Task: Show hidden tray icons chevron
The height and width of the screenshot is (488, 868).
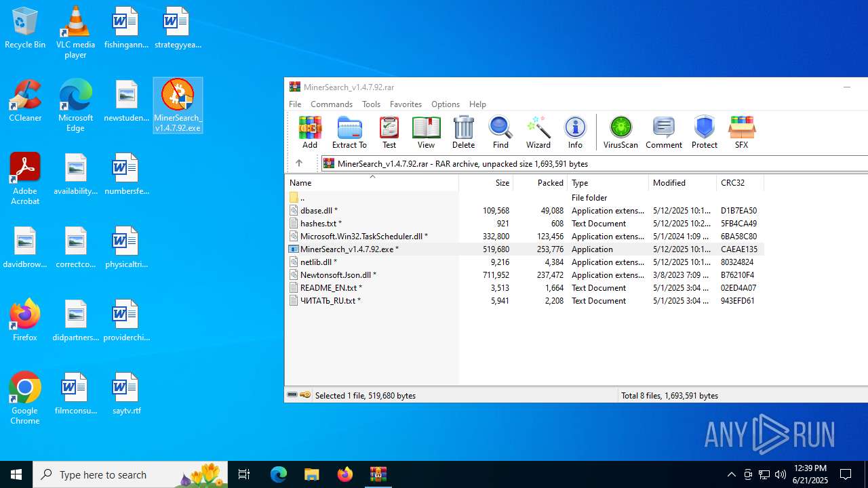Action: pyautogui.click(x=732, y=474)
